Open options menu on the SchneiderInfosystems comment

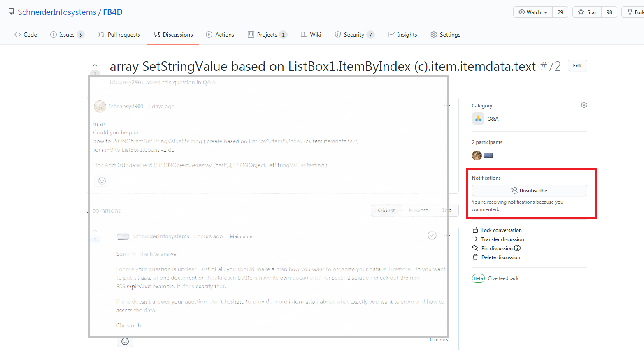[x=447, y=236]
